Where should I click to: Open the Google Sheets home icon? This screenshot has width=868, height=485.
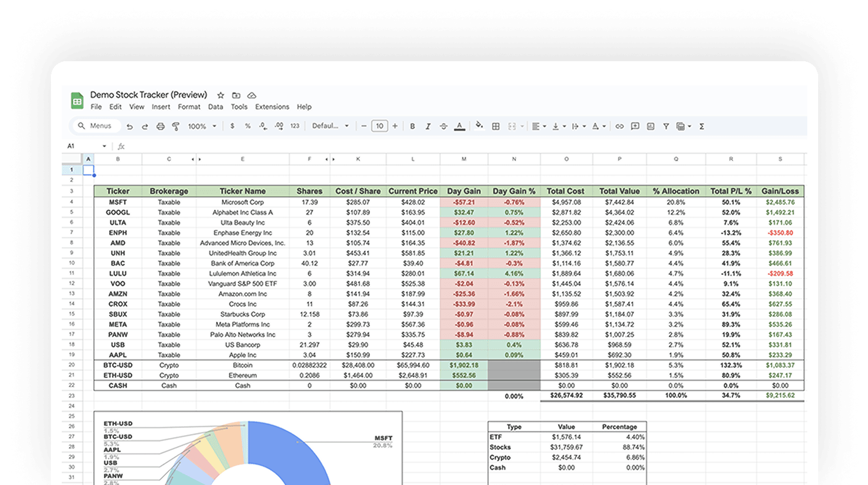[x=77, y=100]
